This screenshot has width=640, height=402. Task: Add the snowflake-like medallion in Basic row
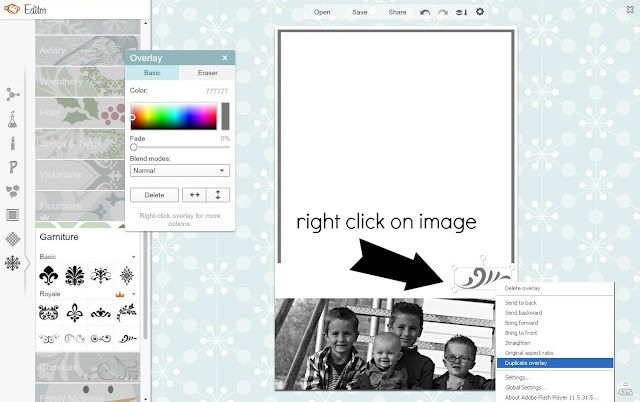pos(127,275)
